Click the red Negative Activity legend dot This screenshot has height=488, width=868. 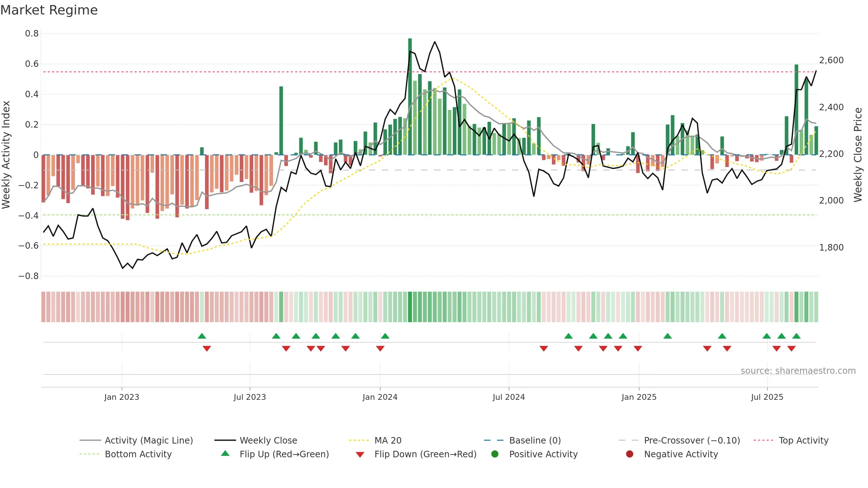tap(630, 454)
